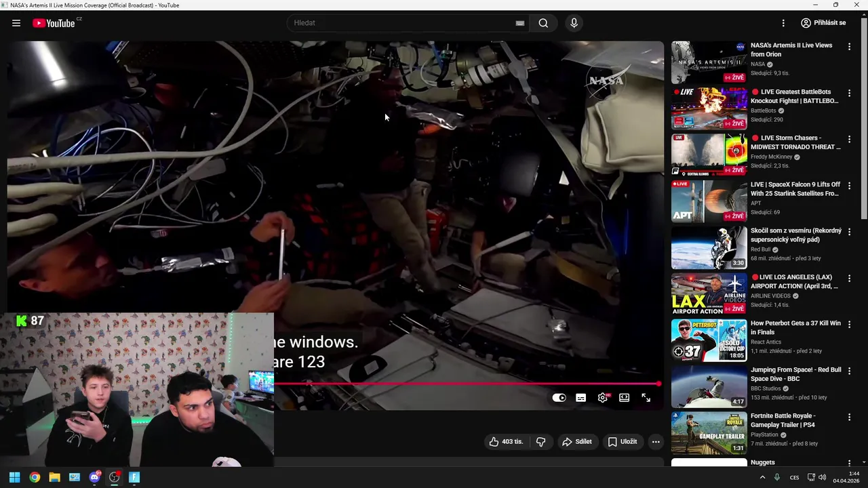Image resolution: width=868 pixels, height=488 pixels.
Task: Open File Explorer from taskbar
Action: [x=54, y=477]
